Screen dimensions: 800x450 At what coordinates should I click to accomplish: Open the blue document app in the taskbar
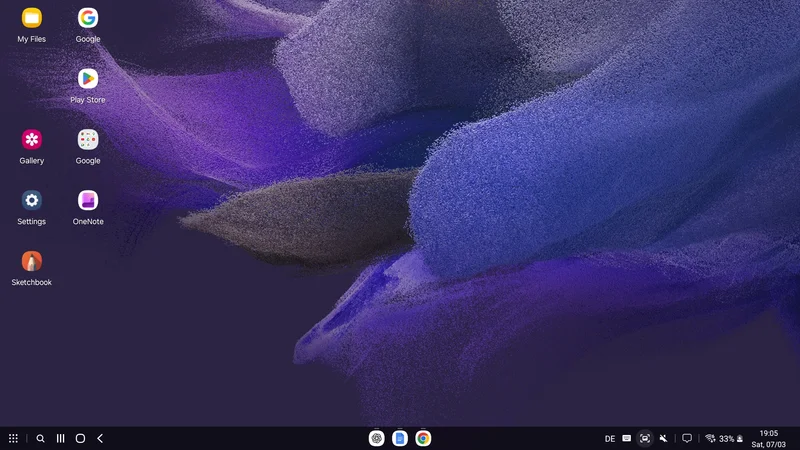click(x=399, y=438)
